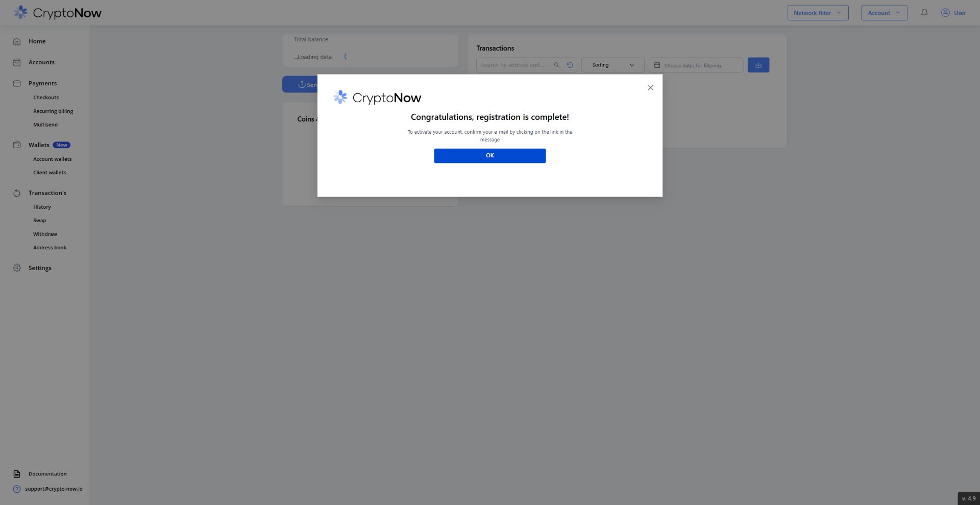Open Recurring billing page
980x505 pixels.
(x=53, y=111)
